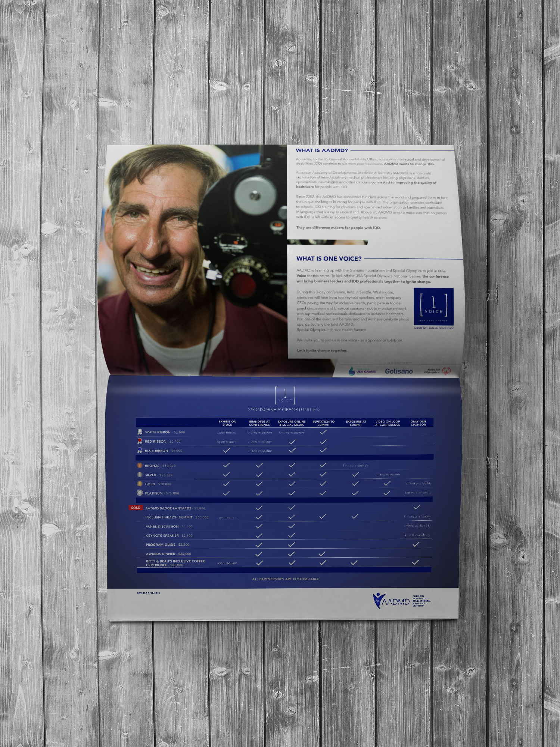Click the "PANEL DISCUSSION" row label

(x=169, y=527)
